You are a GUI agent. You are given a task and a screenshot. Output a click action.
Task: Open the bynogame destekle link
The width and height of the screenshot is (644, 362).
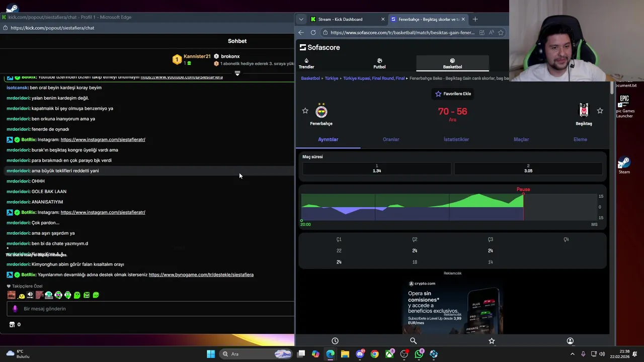[201, 275]
